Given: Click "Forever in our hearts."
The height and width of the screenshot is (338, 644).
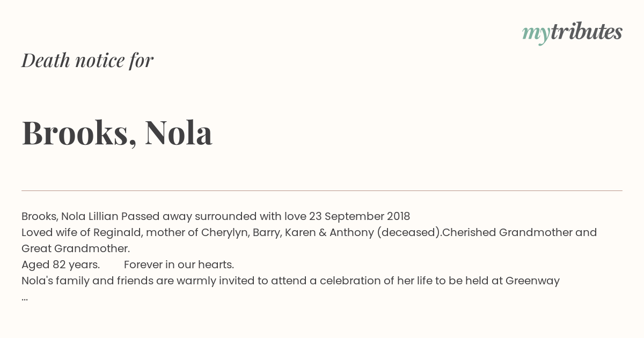Looking at the screenshot, I should [x=179, y=264].
